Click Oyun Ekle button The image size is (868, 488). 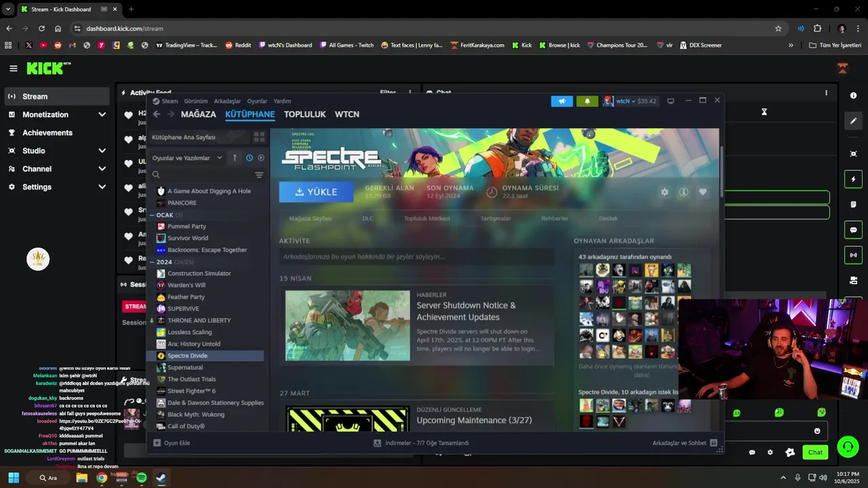(x=172, y=443)
